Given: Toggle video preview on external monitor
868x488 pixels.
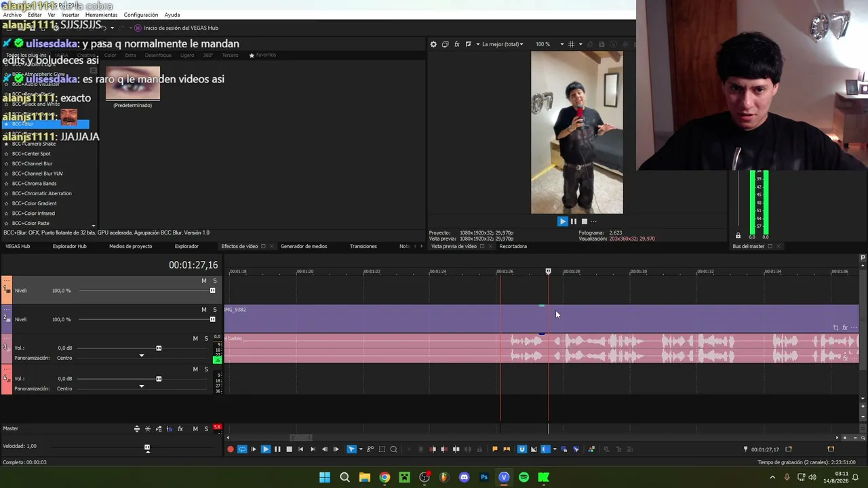Looking at the screenshot, I should pos(445,44).
